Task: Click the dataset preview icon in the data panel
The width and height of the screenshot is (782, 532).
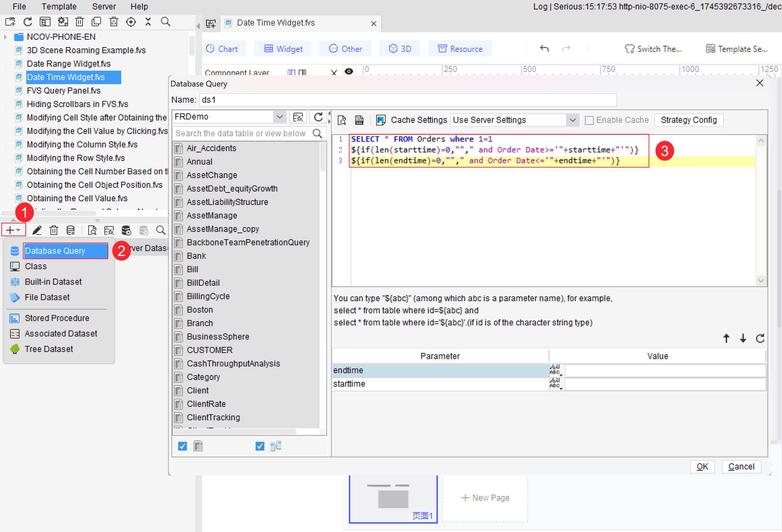Action: pos(92,230)
